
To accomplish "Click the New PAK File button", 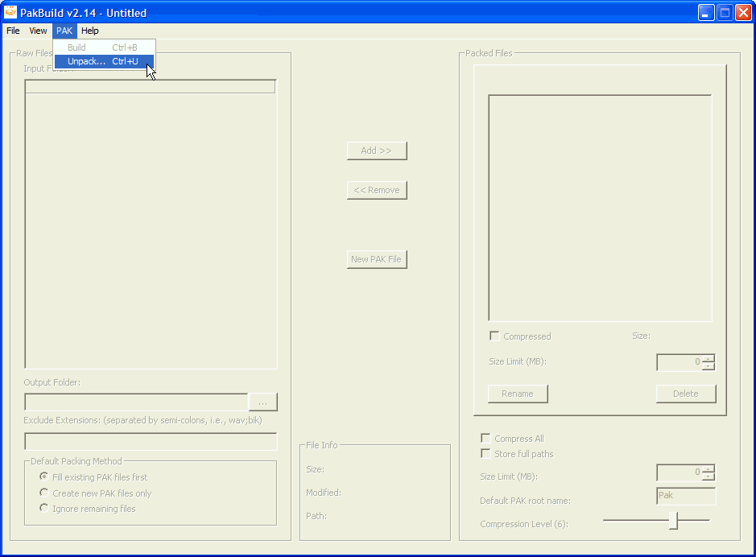I will coord(377,259).
